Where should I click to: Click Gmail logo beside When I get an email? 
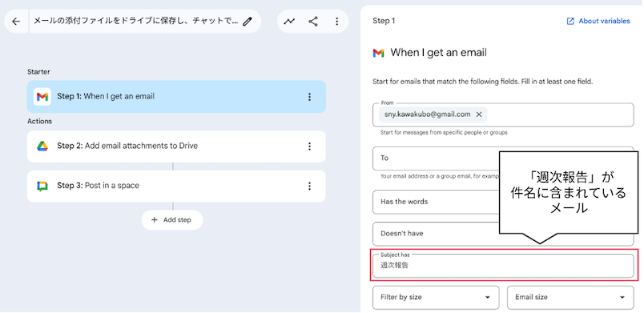tap(378, 53)
